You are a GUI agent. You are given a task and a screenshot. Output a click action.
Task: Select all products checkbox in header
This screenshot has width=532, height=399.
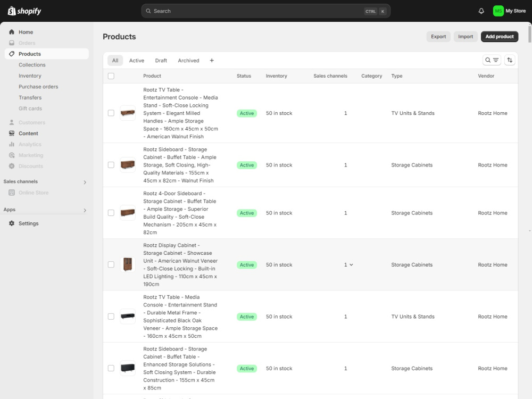click(111, 76)
